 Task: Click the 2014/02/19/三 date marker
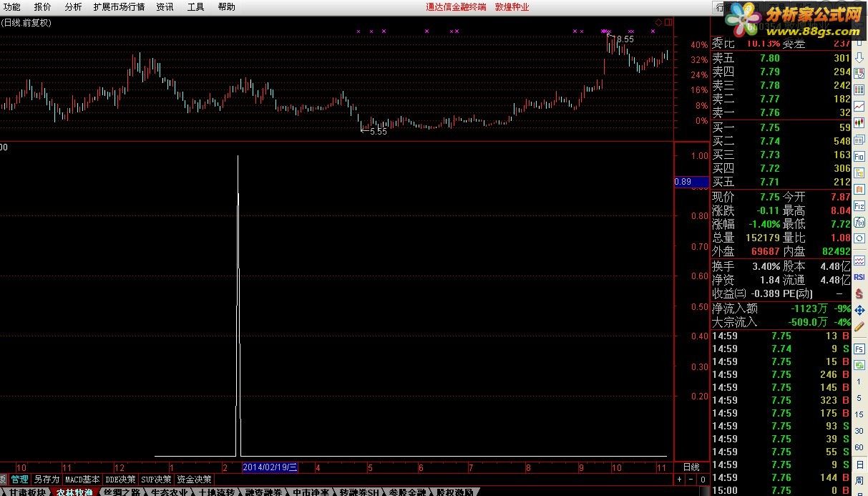coord(270,467)
